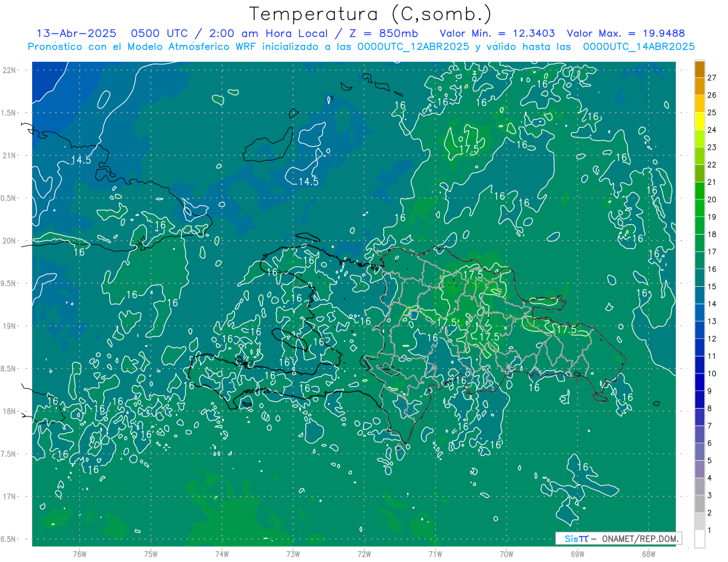Click the 25 label on the color scale
728x562 pixels.
[712, 113]
